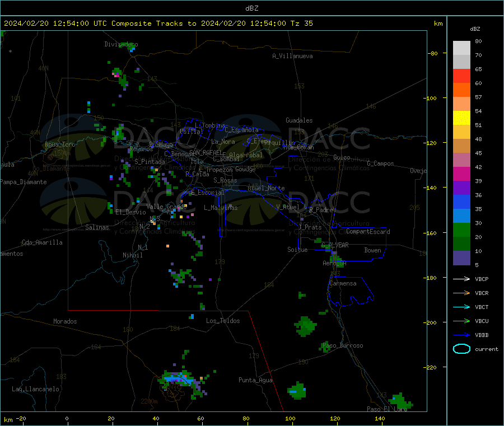The height and width of the screenshot is (426, 504).
Task: Click the Salinas map label
Action: 97,227
